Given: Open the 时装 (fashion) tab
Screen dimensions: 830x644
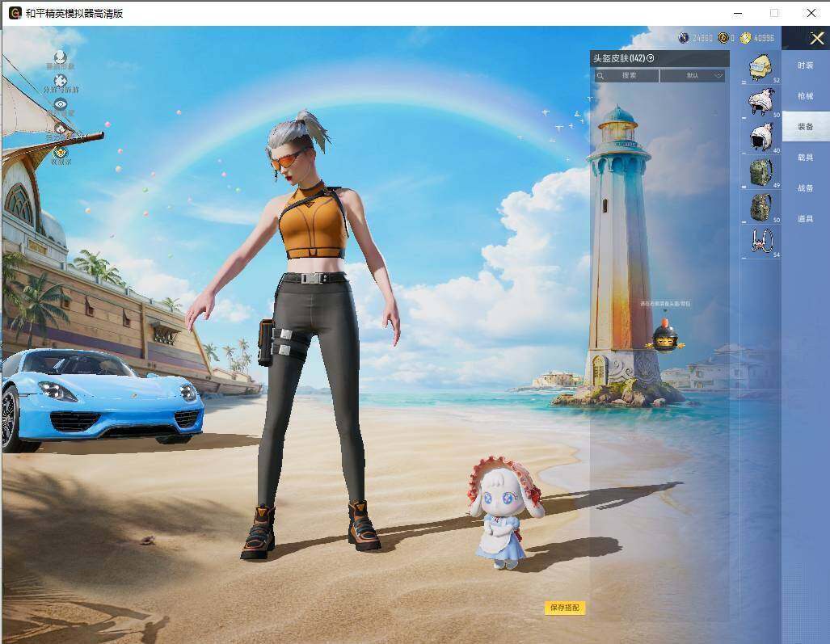Looking at the screenshot, I should (805, 65).
